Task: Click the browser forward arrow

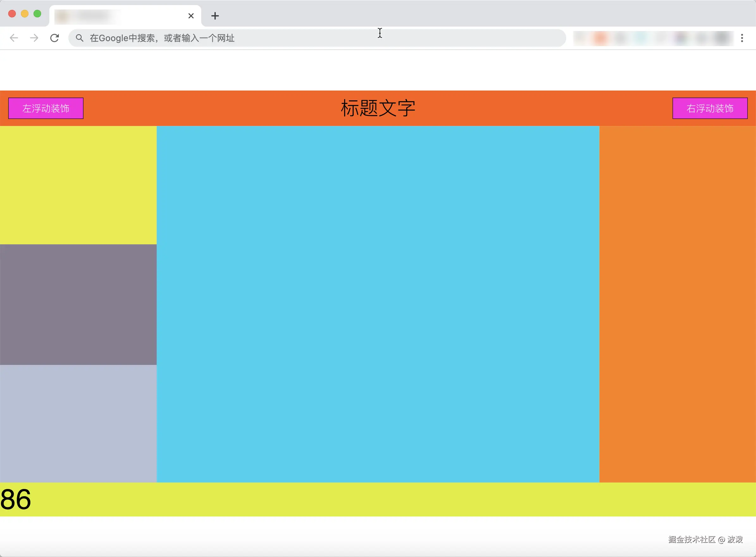Action: tap(34, 38)
